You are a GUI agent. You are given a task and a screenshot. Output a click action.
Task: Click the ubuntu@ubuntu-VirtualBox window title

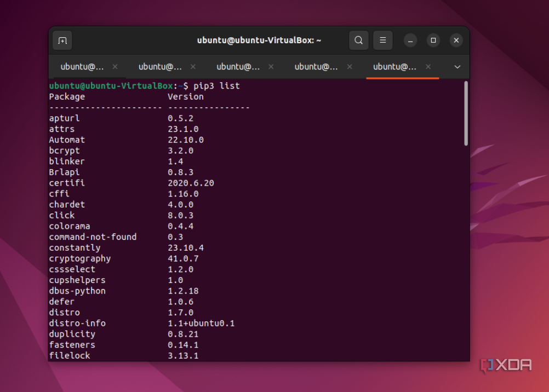259,41
